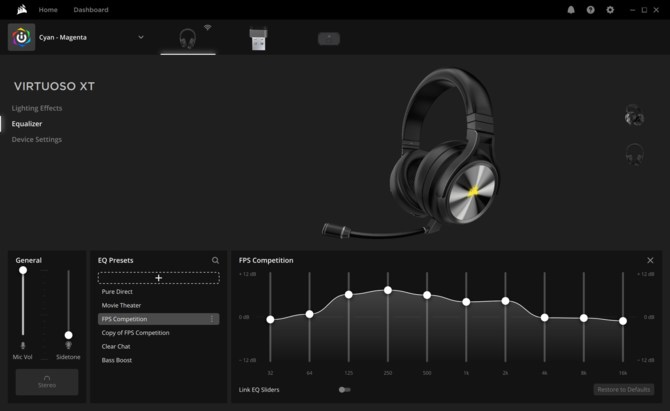This screenshot has height=411, width=670.
Task: Select the Pure Direct preset
Action: point(159,292)
